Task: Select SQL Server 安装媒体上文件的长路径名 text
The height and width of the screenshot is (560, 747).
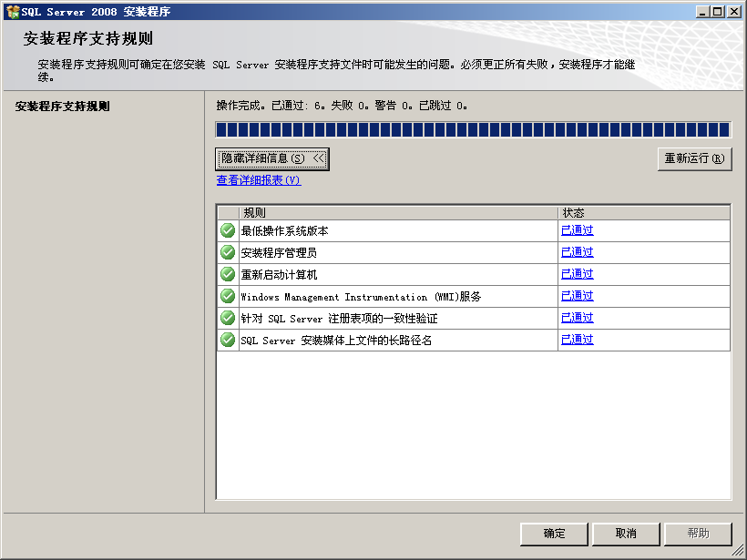Action: click(336, 341)
